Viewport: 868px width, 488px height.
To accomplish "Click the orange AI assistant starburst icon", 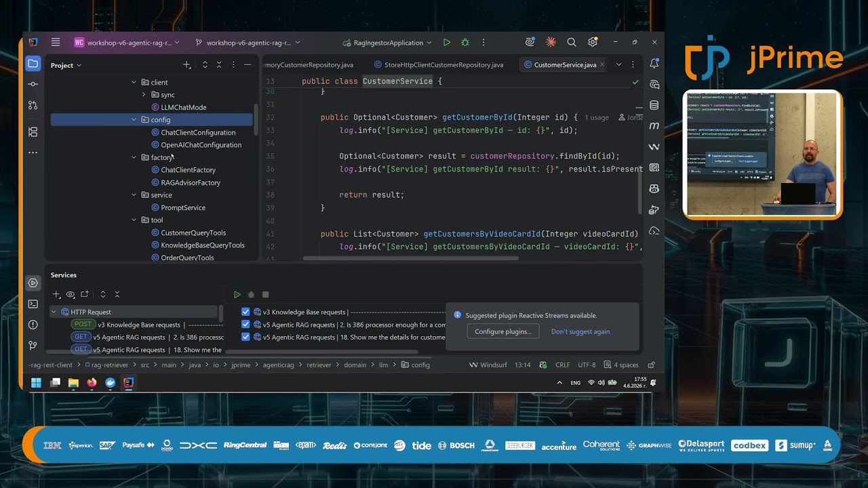I will pos(551,42).
